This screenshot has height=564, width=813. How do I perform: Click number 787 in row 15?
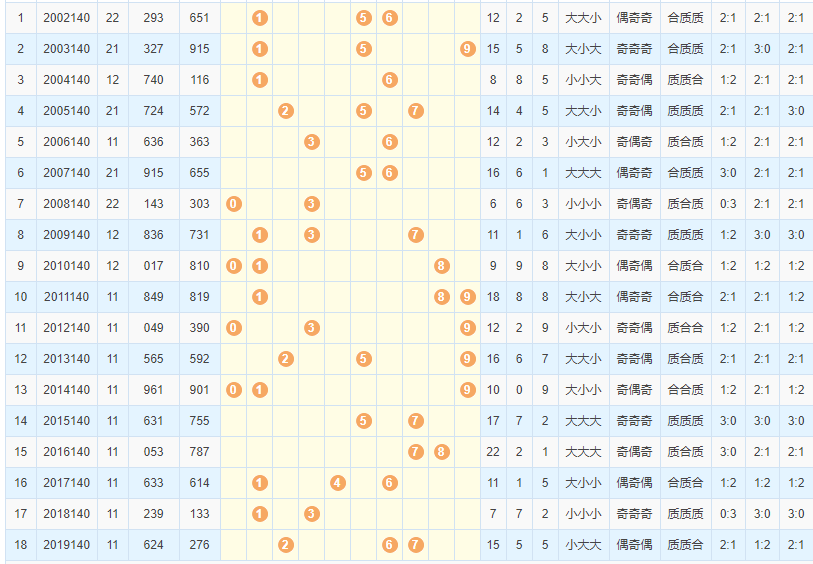point(200,452)
